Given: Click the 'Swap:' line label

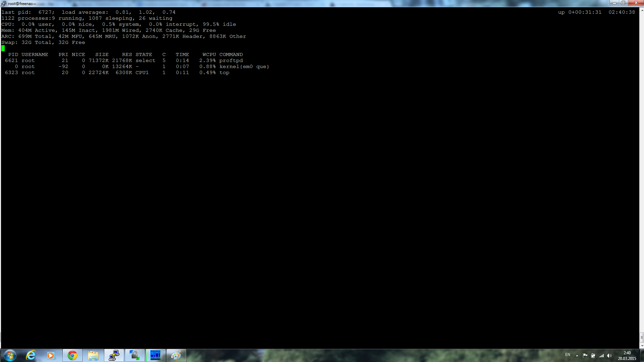Looking at the screenshot, I should [x=9, y=43].
